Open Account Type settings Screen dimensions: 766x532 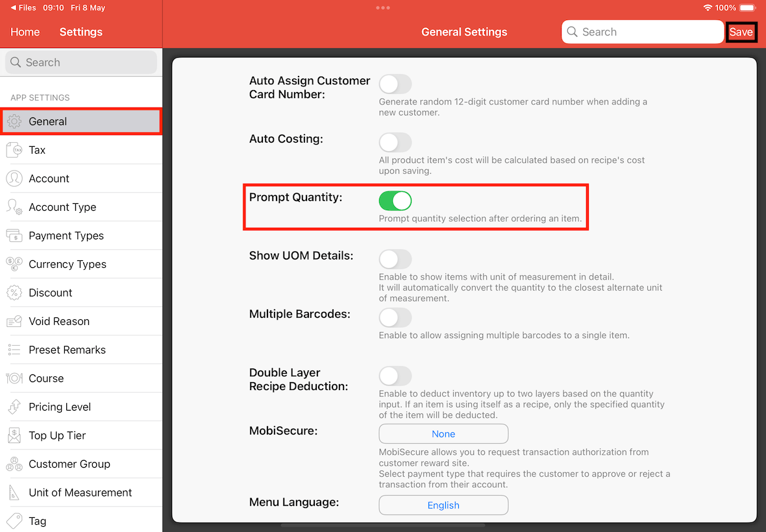(81, 207)
